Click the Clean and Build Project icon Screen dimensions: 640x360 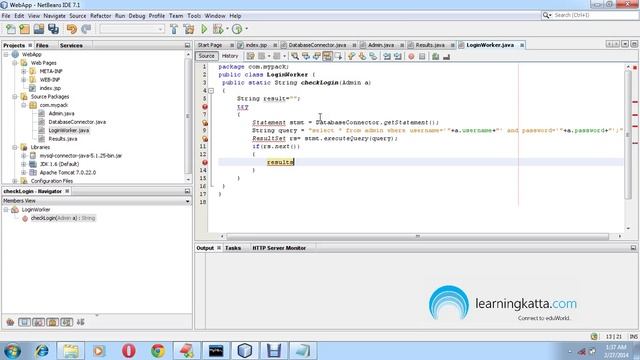[x=189, y=29]
